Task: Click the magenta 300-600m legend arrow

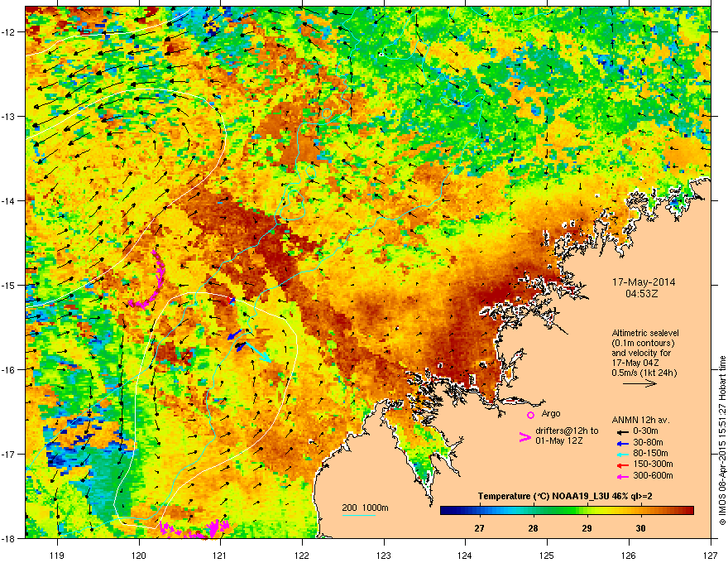Action: (622, 476)
